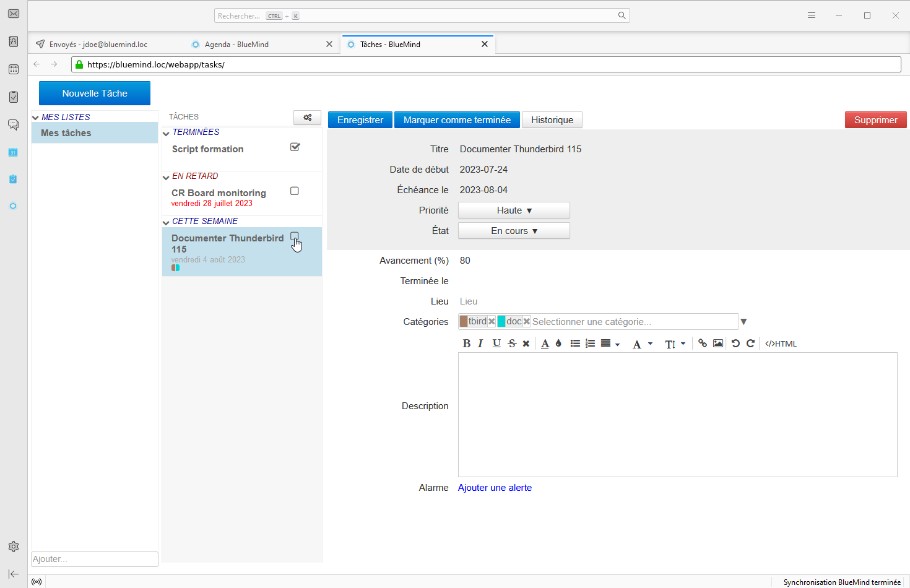The image size is (910, 588).
Task: Switch to the Agenda - BlueMind tab
Action: (x=236, y=45)
